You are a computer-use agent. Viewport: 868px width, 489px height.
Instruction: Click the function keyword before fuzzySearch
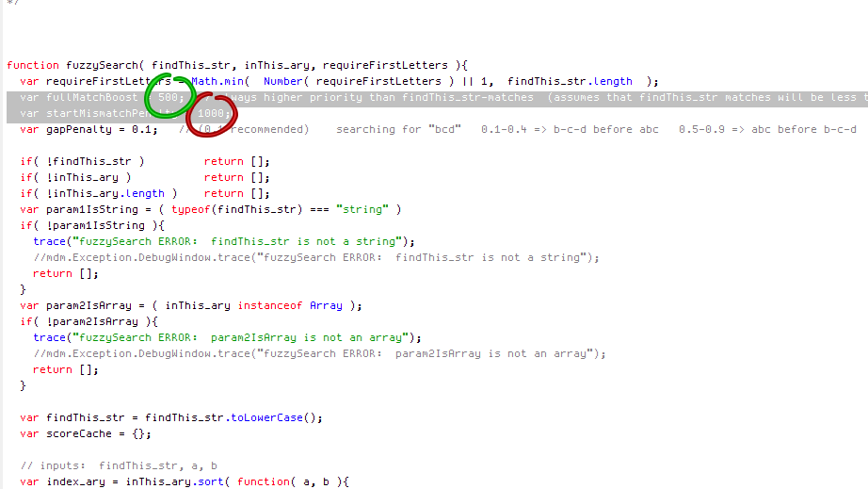click(33, 65)
